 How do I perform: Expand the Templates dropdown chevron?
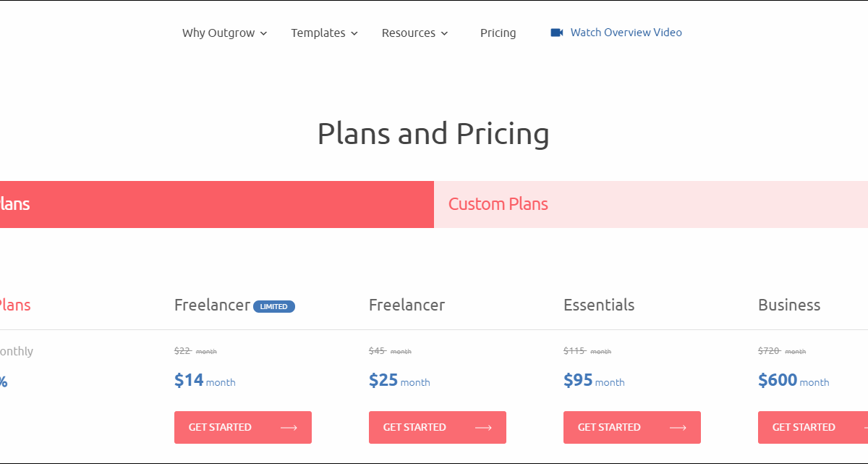[x=354, y=33]
